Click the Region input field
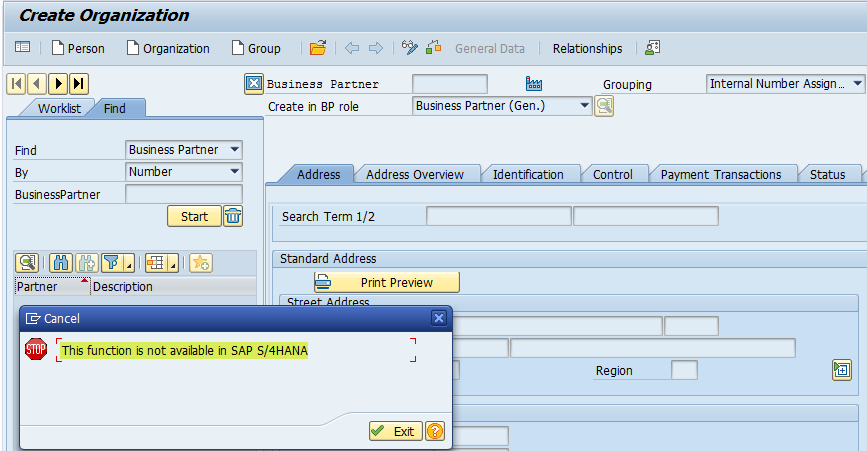 [x=684, y=370]
